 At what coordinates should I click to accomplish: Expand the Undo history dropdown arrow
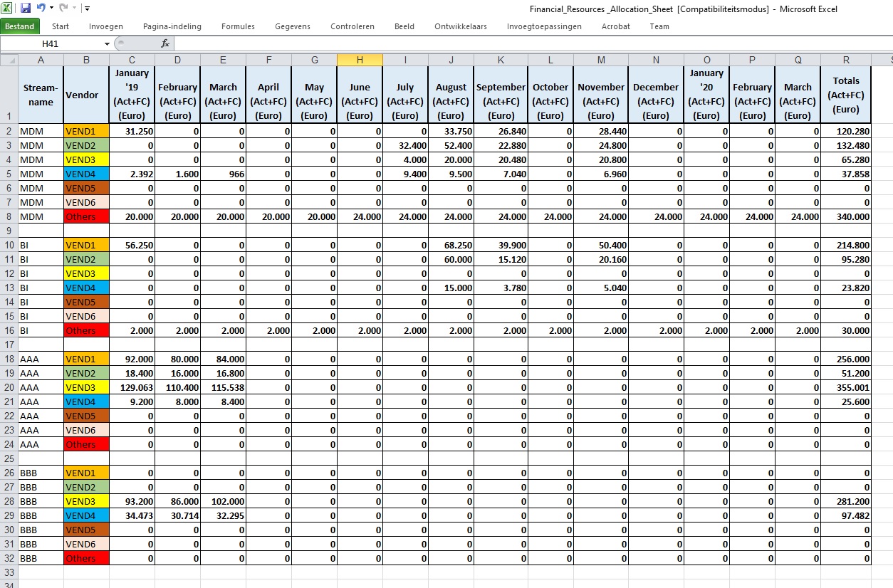click(x=51, y=9)
